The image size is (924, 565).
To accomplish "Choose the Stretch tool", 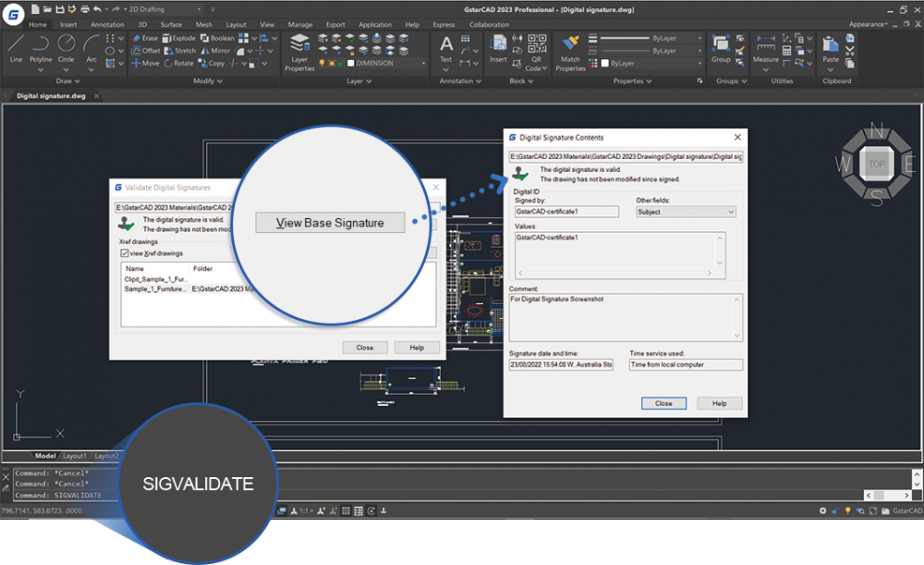I will (x=180, y=51).
